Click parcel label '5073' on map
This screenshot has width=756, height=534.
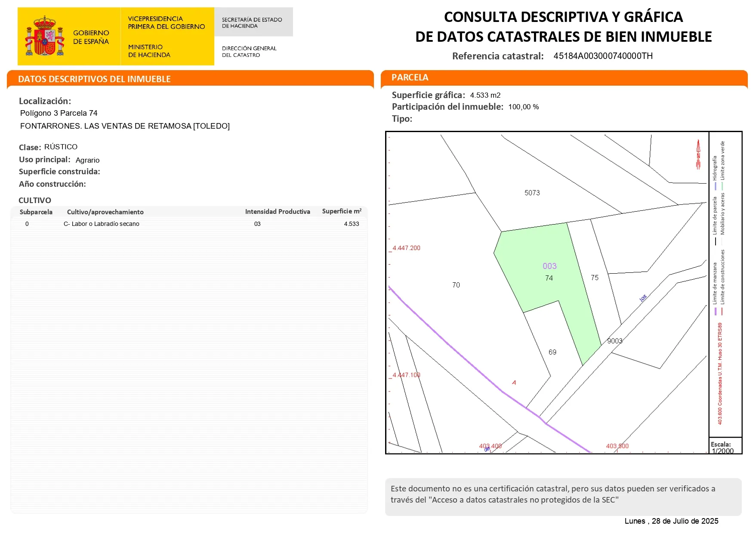[x=532, y=193]
